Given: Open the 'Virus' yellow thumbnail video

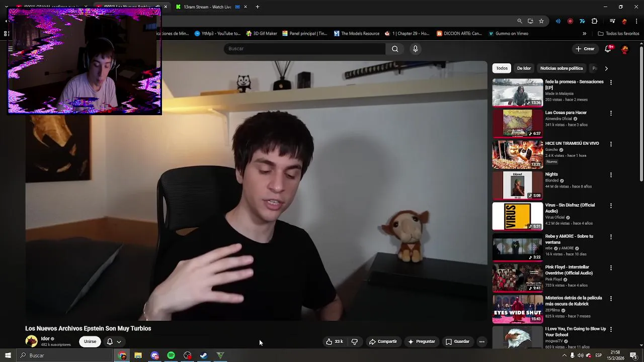Looking at the screenshot, I should 517,216.
